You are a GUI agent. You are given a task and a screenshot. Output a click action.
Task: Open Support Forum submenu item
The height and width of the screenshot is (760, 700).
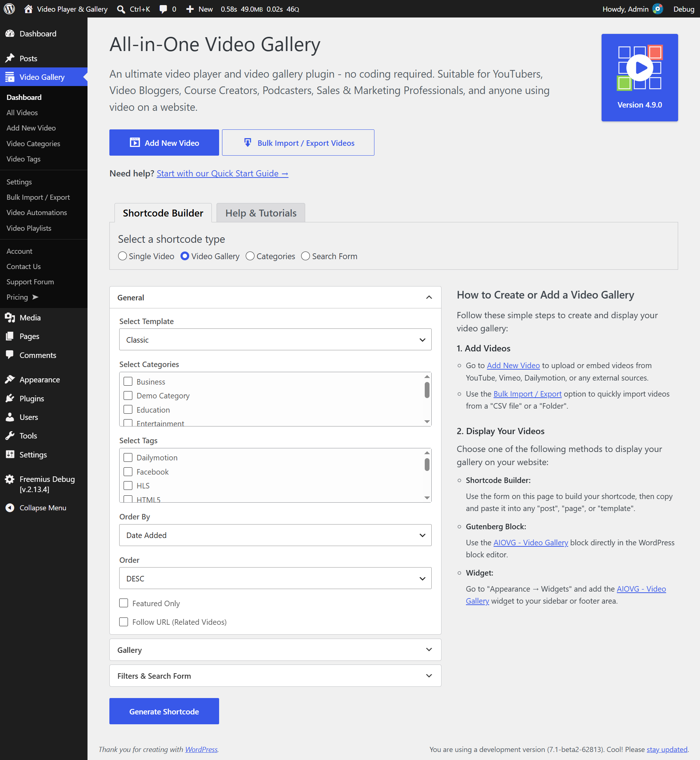[30, 282]
